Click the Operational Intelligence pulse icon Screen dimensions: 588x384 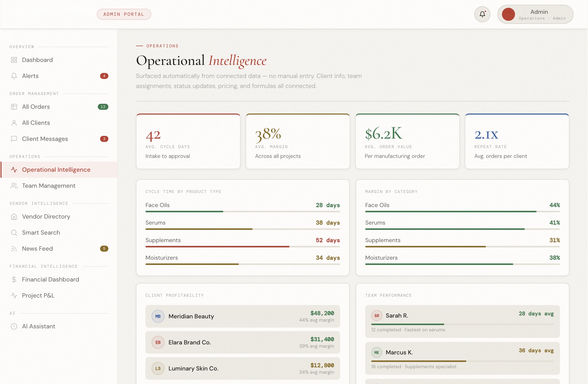[14, 170]
